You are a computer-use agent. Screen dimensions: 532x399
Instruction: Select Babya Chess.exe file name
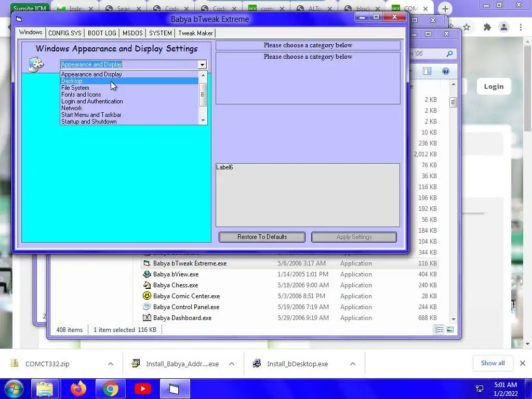[176, 285]
